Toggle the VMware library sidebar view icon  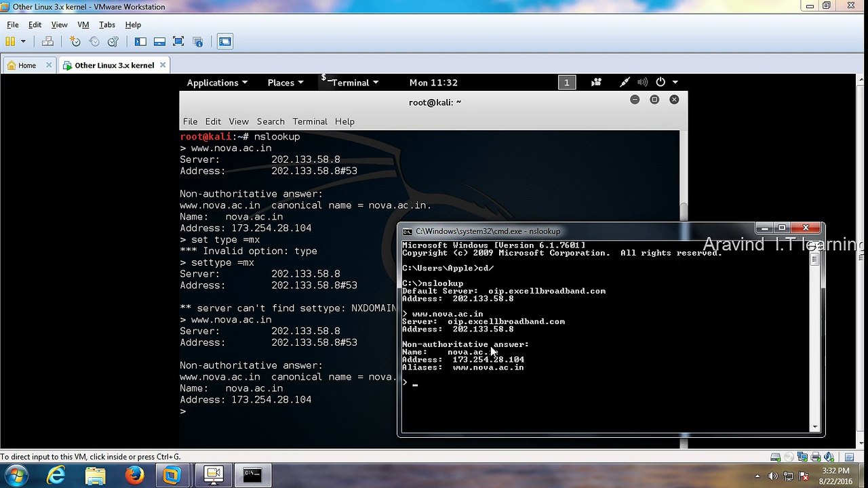tap(140, 41)
